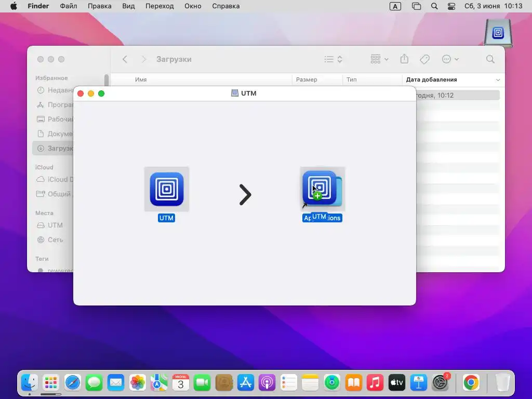
Task: Open Сеть in the Finder sidebar
Action: [x=50, y=240]
